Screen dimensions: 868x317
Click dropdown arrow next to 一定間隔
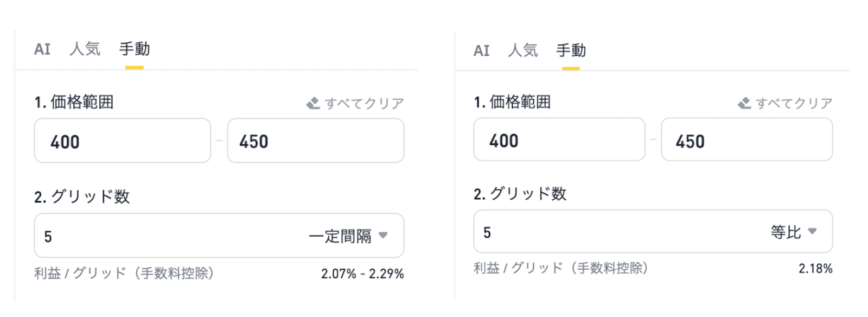[383, 236]
